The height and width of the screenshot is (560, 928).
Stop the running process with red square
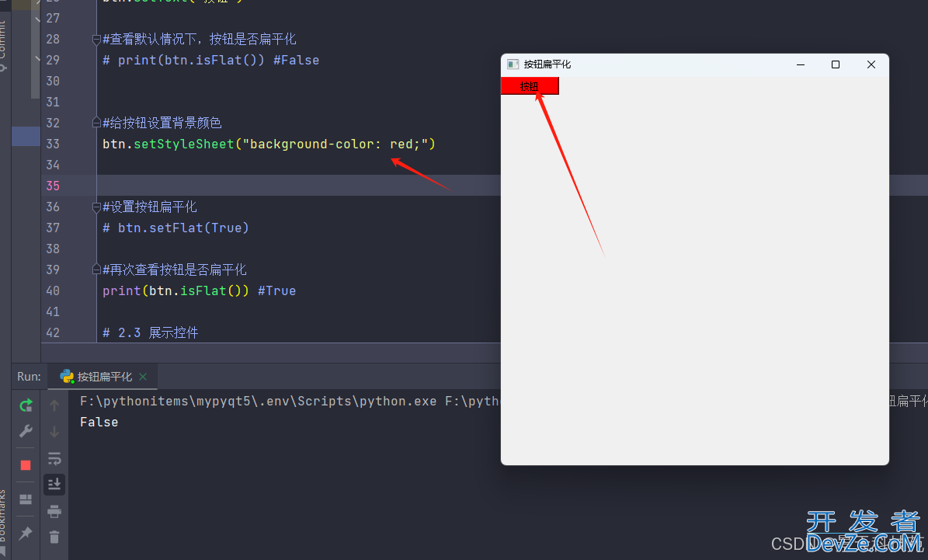pyautogui.click(x=26, y=465)
